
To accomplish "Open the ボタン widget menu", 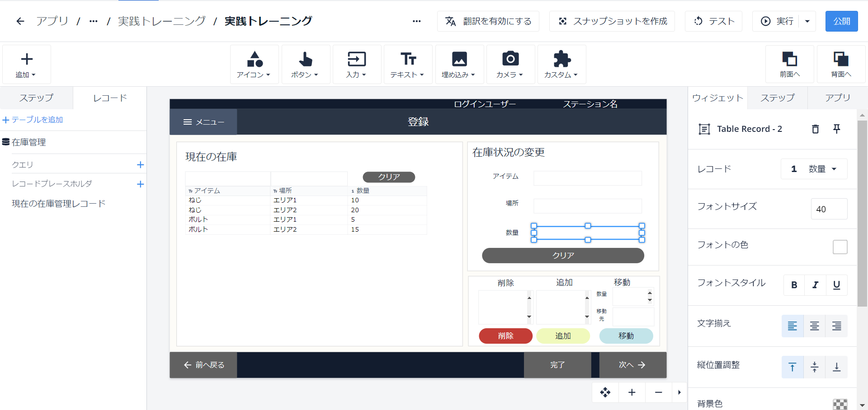I will tap(306, 64).
